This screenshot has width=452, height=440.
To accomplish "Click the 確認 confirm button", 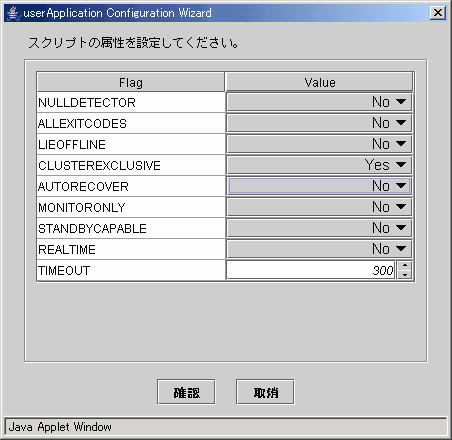I will click(x=186, y=392).
